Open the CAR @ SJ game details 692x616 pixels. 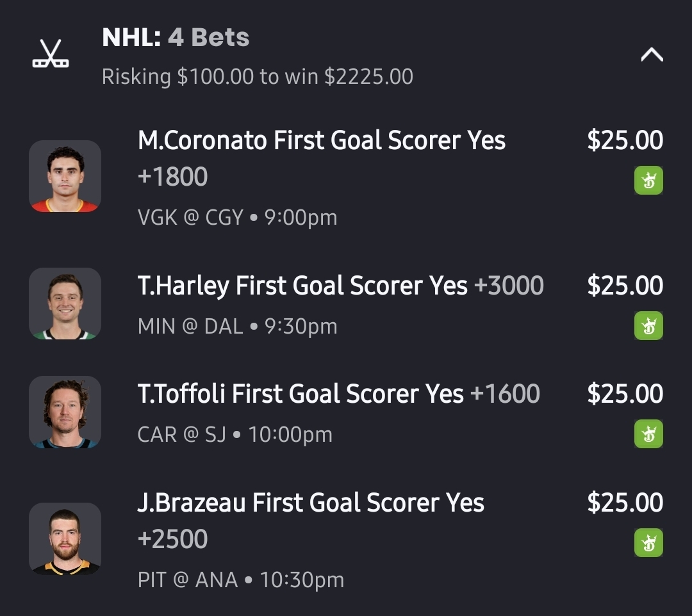[x=235, y=435]
